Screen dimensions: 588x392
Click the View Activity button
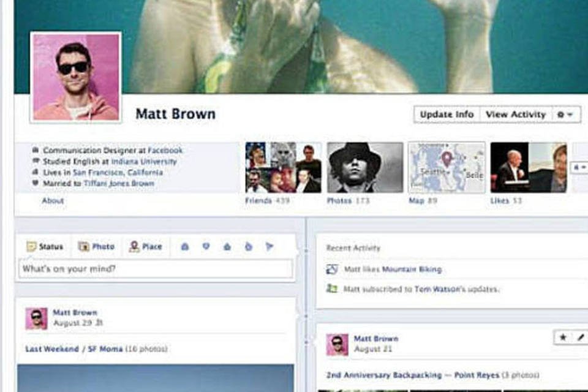(516, 115)
